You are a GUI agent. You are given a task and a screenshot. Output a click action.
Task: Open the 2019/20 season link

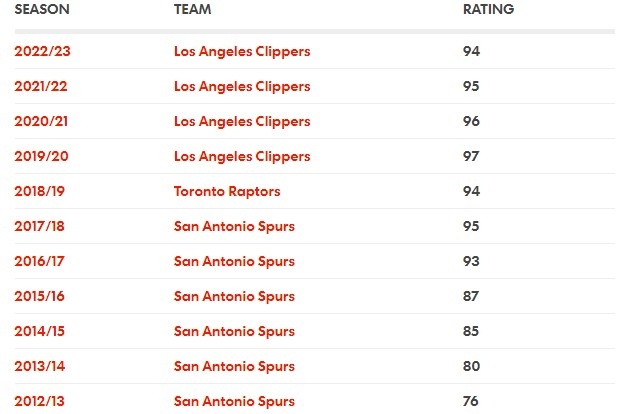(41, 156)
